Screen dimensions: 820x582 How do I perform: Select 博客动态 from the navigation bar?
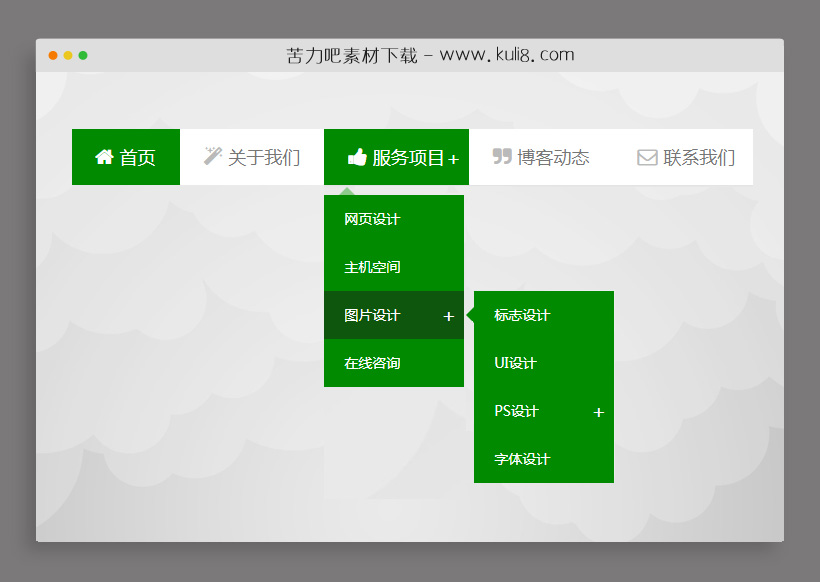pyautogui.click(x=550, y=156)
